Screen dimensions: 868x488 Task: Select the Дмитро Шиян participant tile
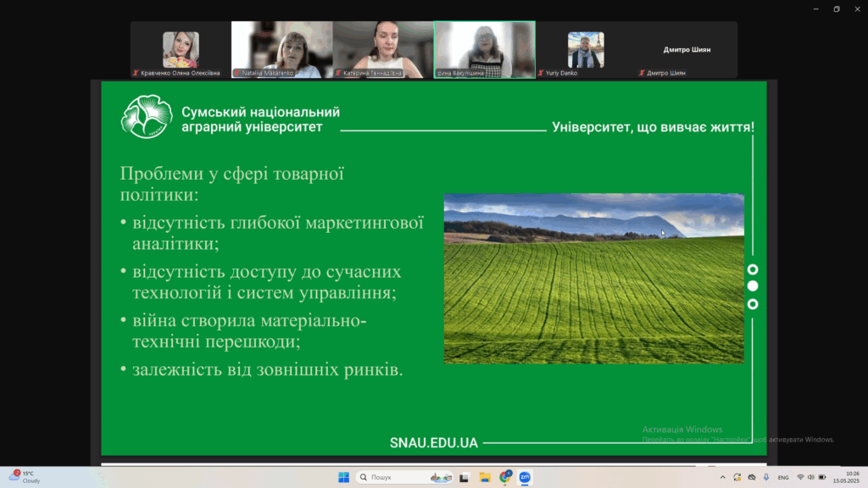(x=687, y=50)
